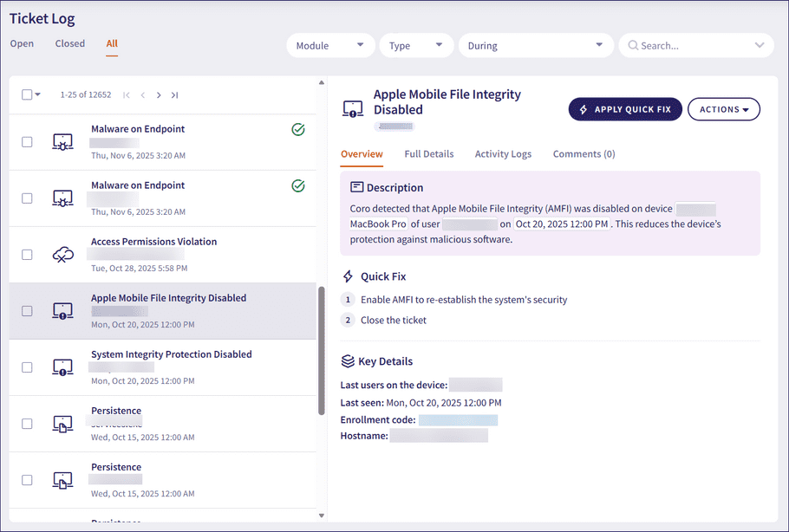Click into the Search input field
Image resolution: width=789 pixels, height=532 pixels.
694,46
